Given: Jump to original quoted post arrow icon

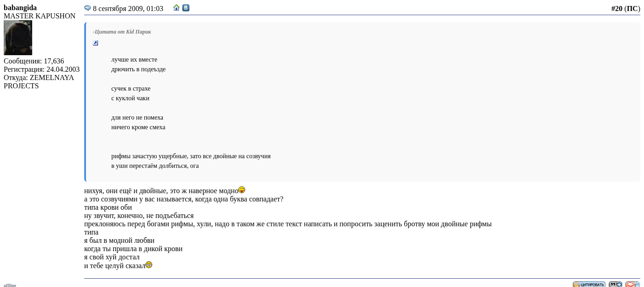Looking at the screenshot, I should [96, 43].
